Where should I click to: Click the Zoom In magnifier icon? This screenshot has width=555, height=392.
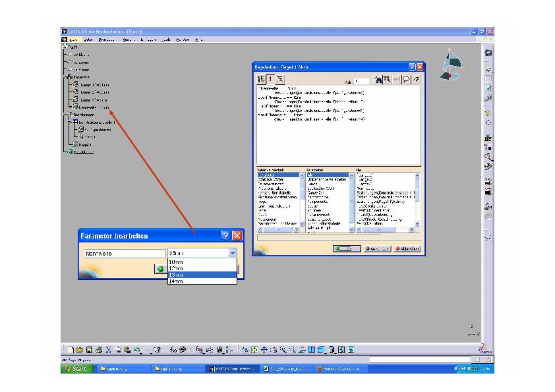point(283,350)
